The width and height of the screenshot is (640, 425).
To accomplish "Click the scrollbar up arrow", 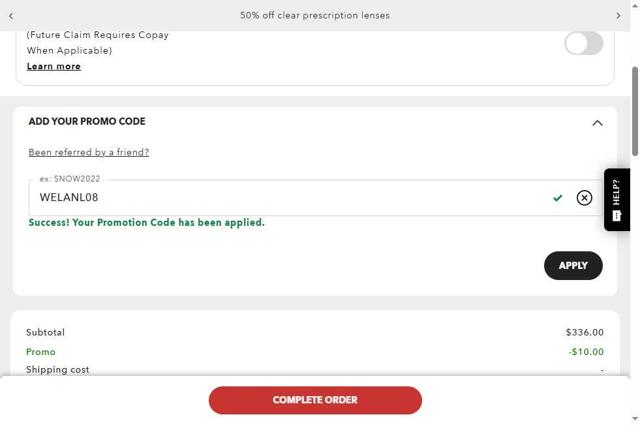I will tap(635, 5).
